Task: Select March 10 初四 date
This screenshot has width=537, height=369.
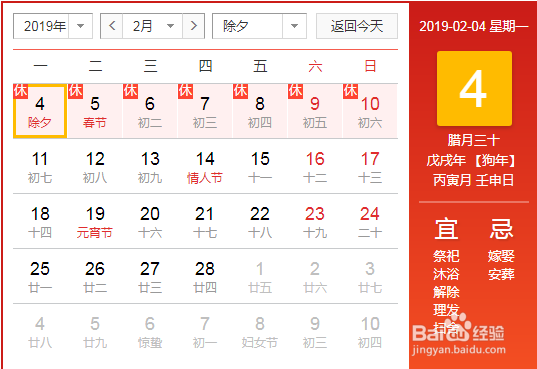Action: pyautogui.click(x=370, y=331)
